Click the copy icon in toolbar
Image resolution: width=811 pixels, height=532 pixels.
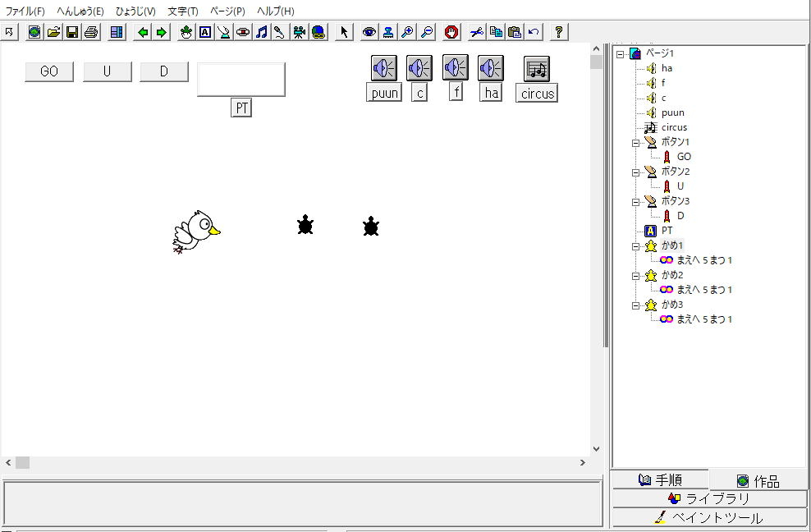tap(496, 32)
